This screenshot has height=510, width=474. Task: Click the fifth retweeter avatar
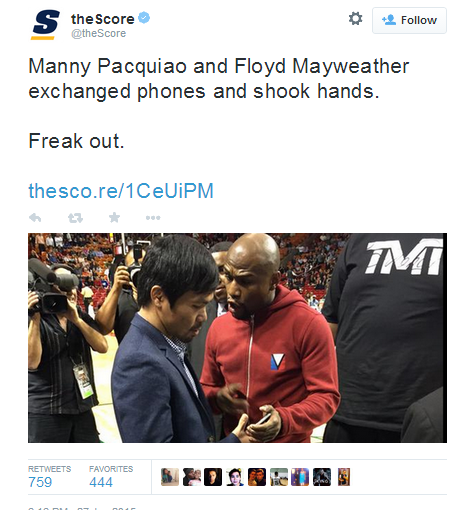pos(257,477)
